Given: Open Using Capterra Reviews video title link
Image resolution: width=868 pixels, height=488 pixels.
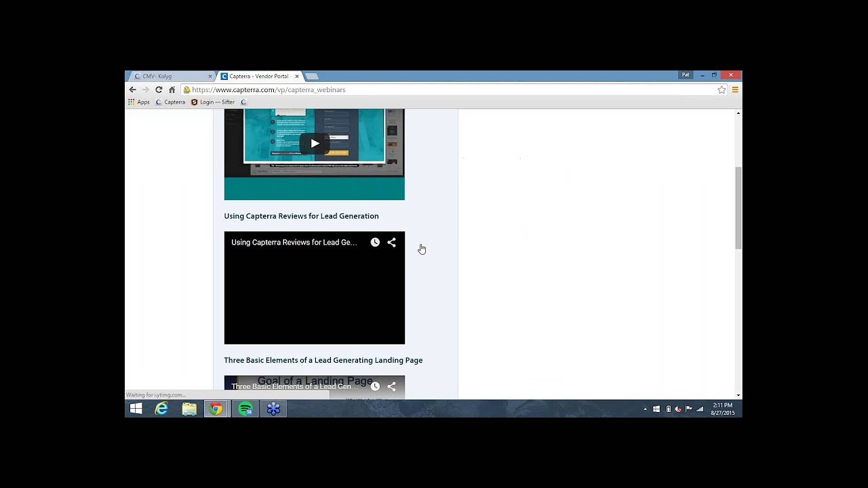Looking at the screenshot, I should (x=294, y=243).
